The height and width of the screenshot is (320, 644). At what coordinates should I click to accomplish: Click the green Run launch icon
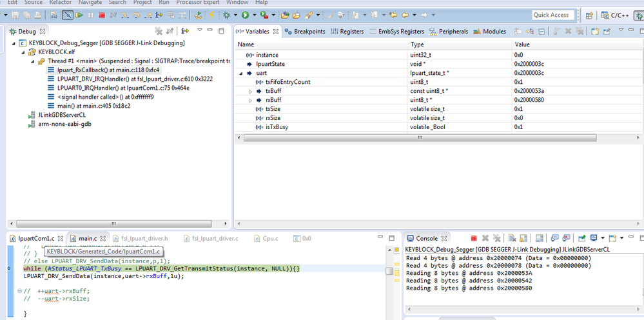coord(245,15)
